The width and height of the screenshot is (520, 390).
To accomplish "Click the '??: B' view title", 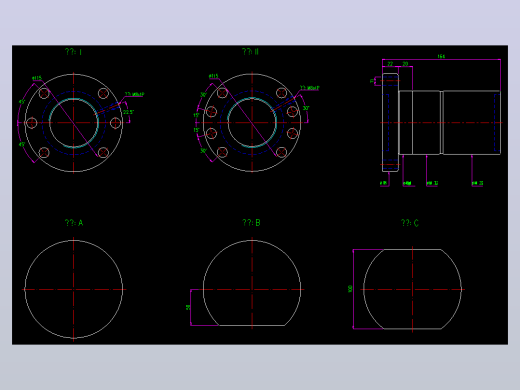I will point(251,223).
